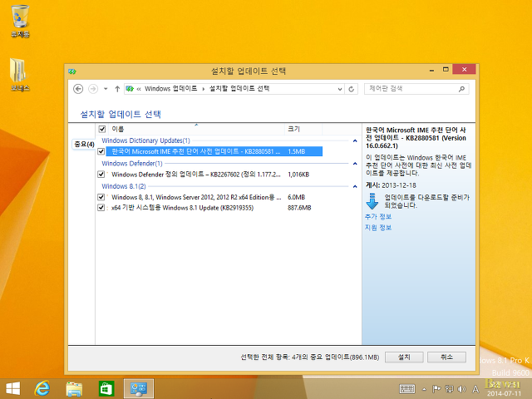Open the 추가 정보 link

(378, 216)
